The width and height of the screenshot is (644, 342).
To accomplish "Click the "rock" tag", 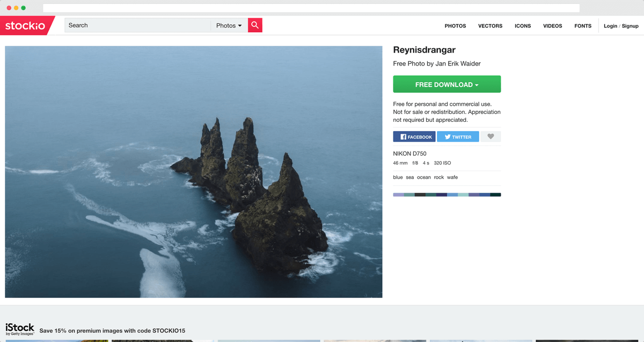I will (x=439, y=177).
